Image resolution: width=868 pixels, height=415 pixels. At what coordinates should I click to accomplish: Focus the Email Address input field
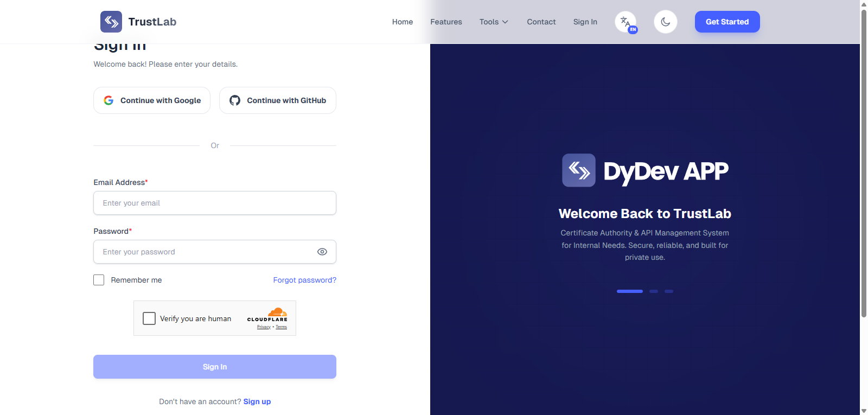pyautogui.click(x=215, y=203)
